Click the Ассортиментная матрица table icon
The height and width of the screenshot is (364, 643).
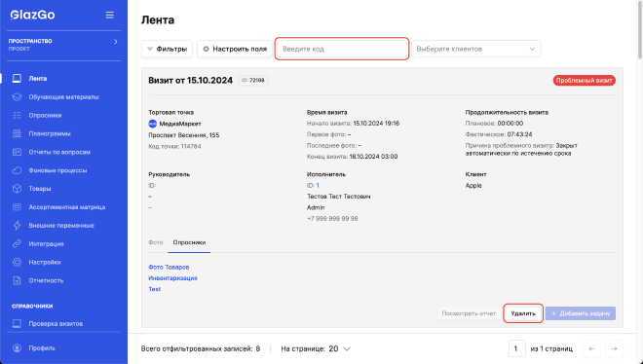pyautogui.click(x=17, y=206)
